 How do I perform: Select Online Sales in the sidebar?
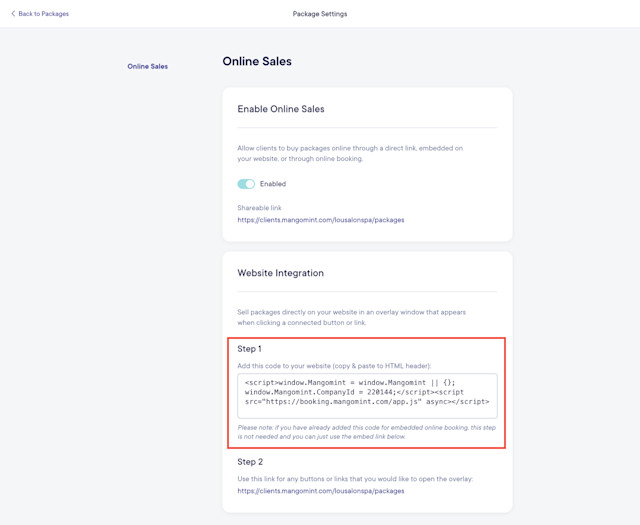[x=147, y=66]
